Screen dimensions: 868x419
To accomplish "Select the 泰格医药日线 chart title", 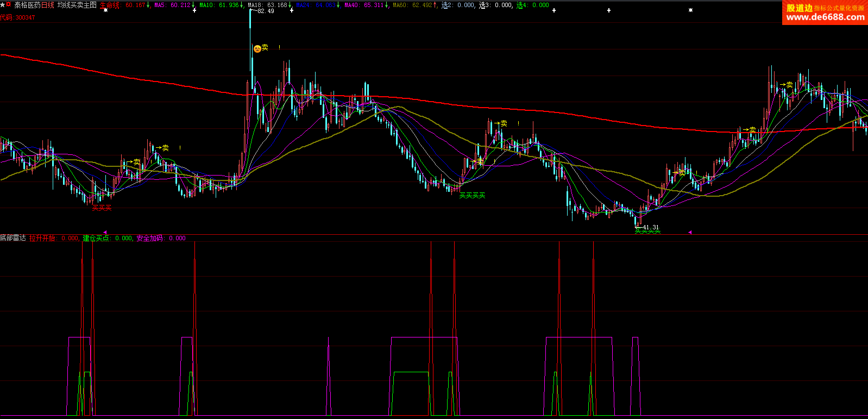I will (x=34, y=5).
